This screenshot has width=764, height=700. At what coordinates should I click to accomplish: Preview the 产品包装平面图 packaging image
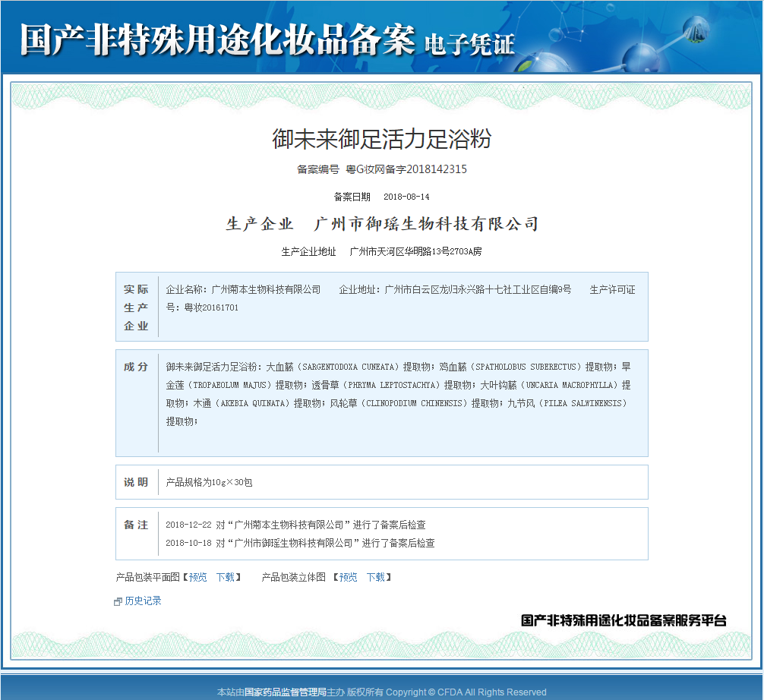(x=197, y=577)
